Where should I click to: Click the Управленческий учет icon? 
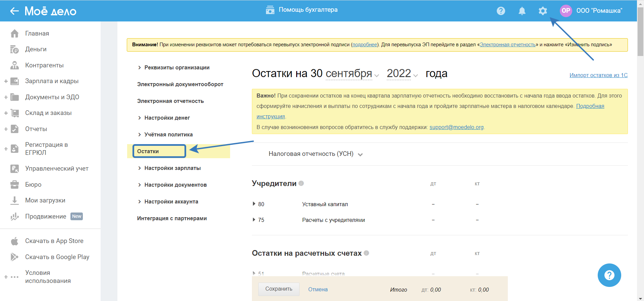[14, 169]
